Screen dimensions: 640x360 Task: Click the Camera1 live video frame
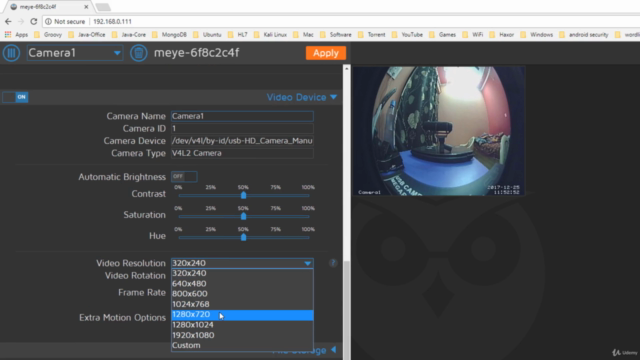[x=439, y=131]
